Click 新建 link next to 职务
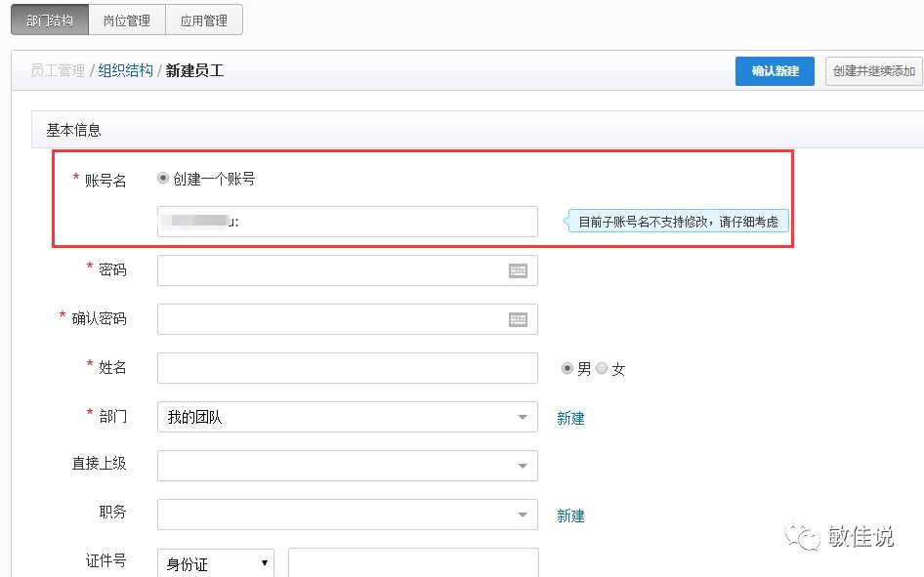The image size is (924, 577). [x=570, y=515]
